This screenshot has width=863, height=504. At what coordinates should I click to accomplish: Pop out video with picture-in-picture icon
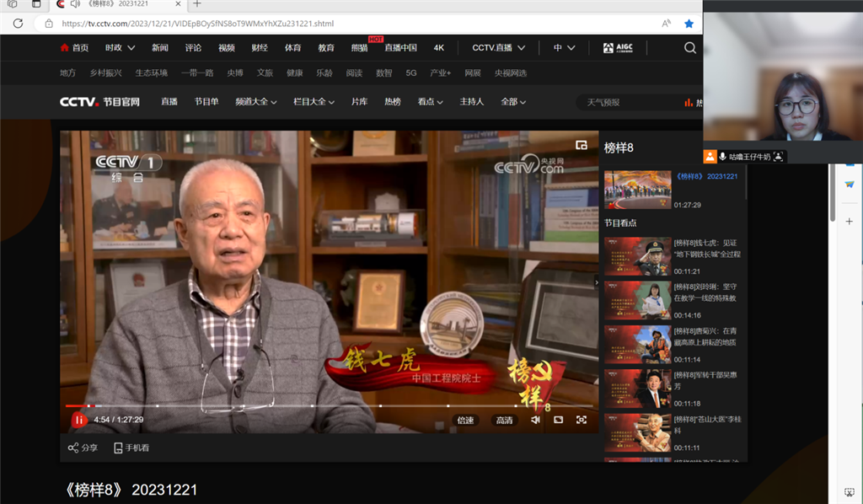pos(582,145)
